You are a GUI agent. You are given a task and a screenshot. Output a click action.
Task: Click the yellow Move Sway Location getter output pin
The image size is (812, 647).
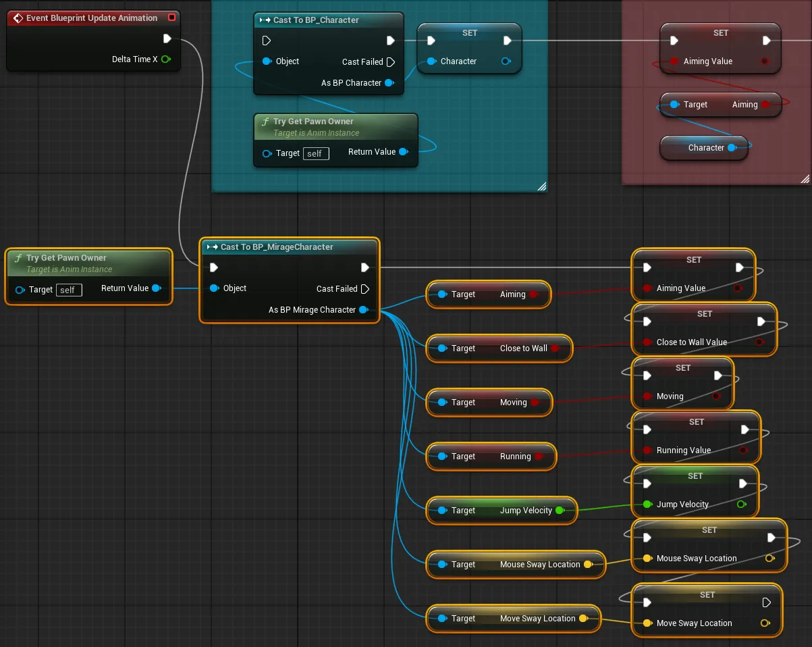[584, 619]
